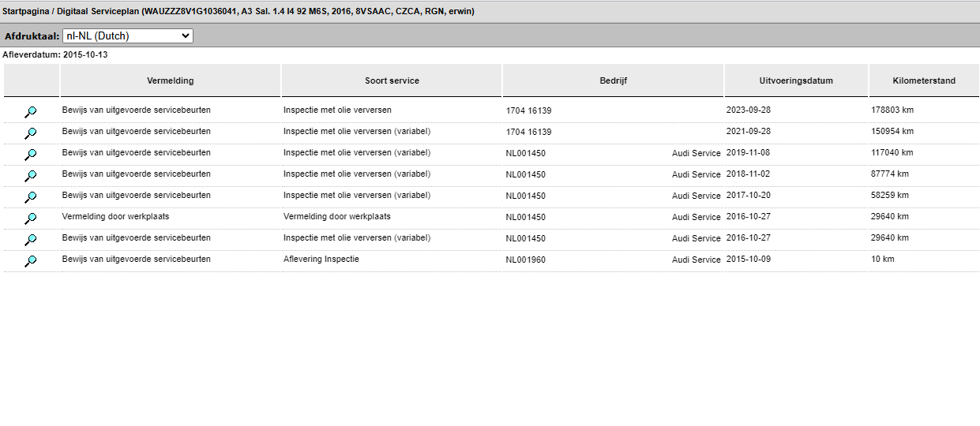The height and width of the screenshot is (426, 980).
Task: Expand the Afdruktaal language dropdown
Action: click(127, 36)
